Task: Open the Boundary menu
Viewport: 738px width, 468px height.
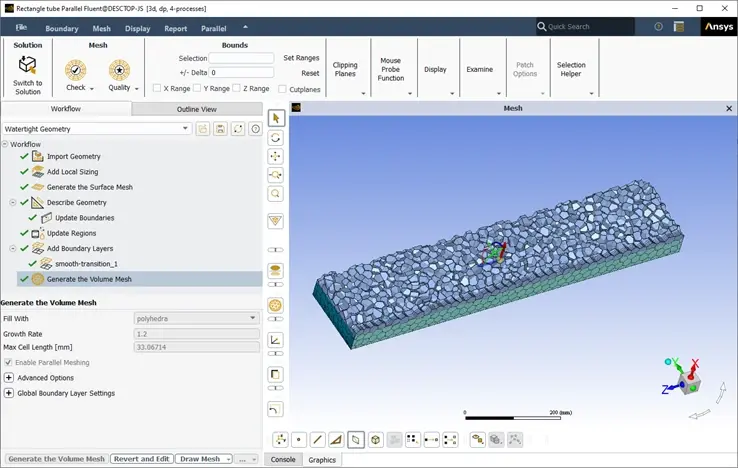Action: pyautogui.click(x=62, y=28)
